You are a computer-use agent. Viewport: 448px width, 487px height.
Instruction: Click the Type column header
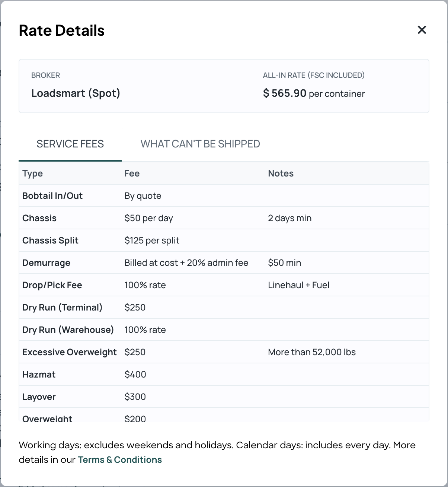coord(33,174)
